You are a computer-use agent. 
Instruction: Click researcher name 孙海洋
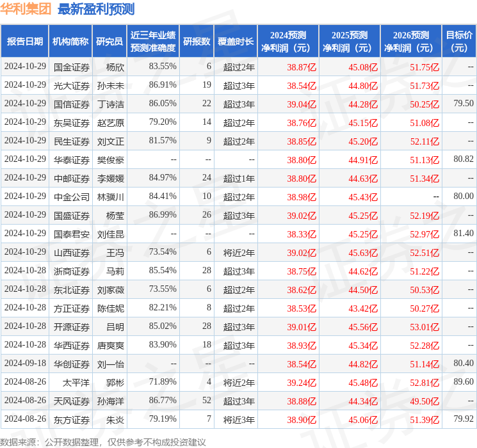pyautogui.click(x=110, y=401)
